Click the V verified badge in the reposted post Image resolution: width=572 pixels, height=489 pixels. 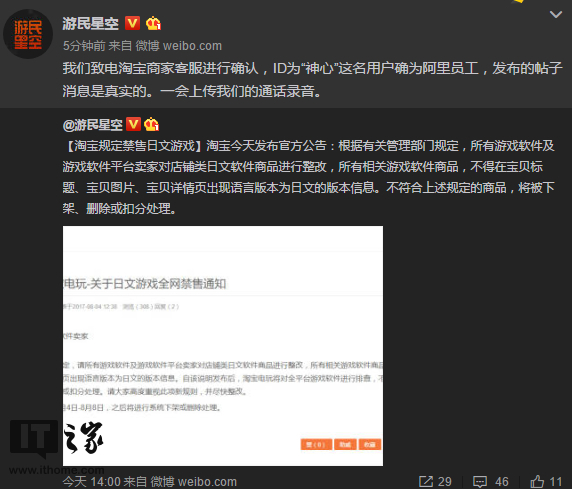[x=133, y=124]
